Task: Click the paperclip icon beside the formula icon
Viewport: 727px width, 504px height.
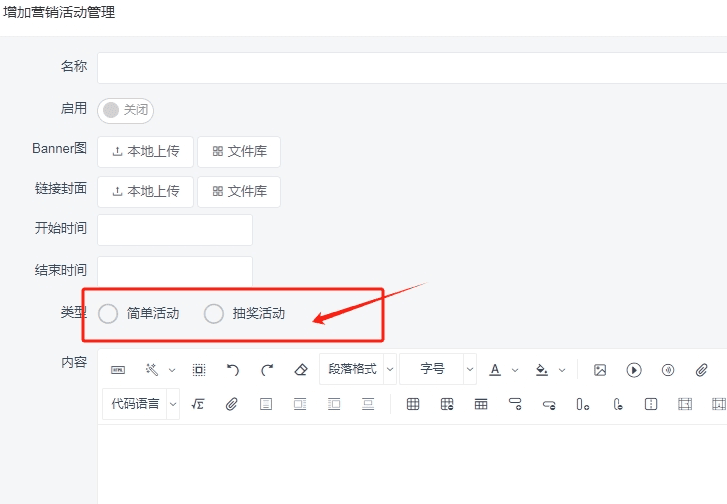Action: coord(231,404)
